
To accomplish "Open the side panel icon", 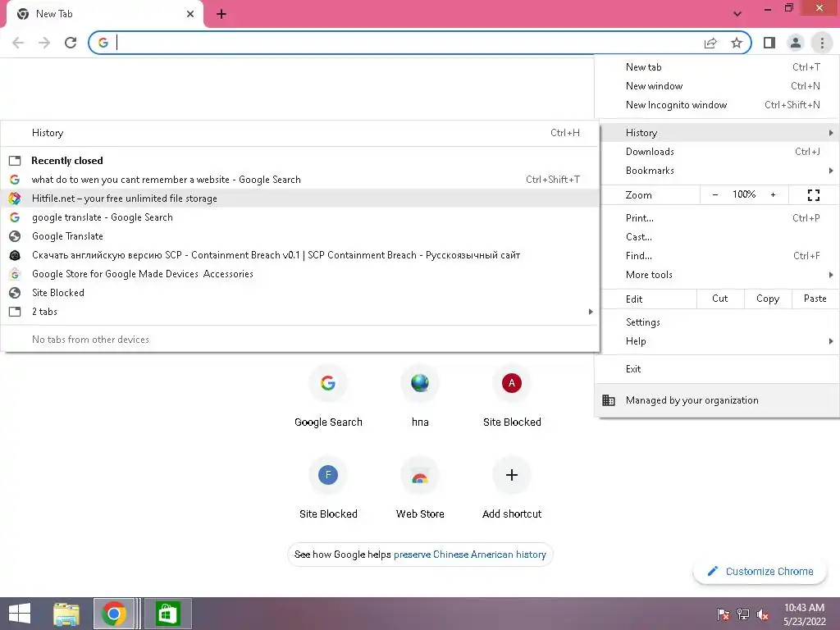I will (x=769, y=43).
